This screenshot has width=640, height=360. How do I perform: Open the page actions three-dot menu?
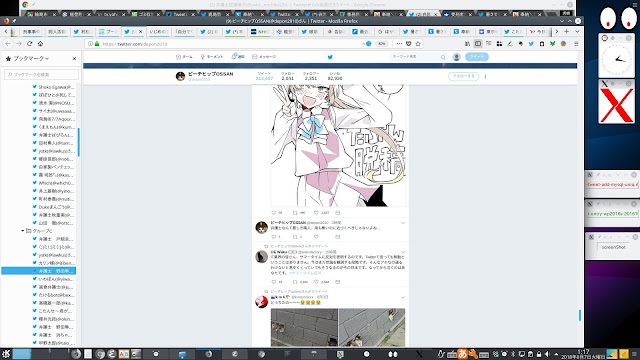point(399,44)
